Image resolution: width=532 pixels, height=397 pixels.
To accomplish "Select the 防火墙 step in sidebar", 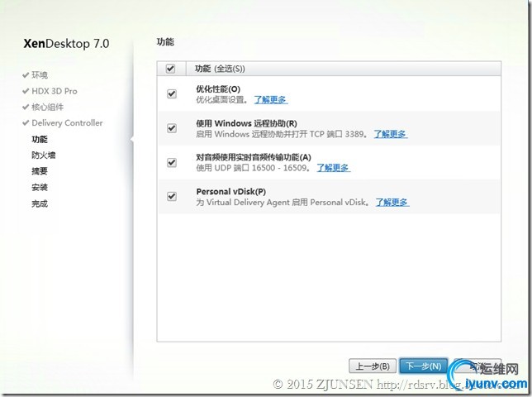I will coord(44,155).
